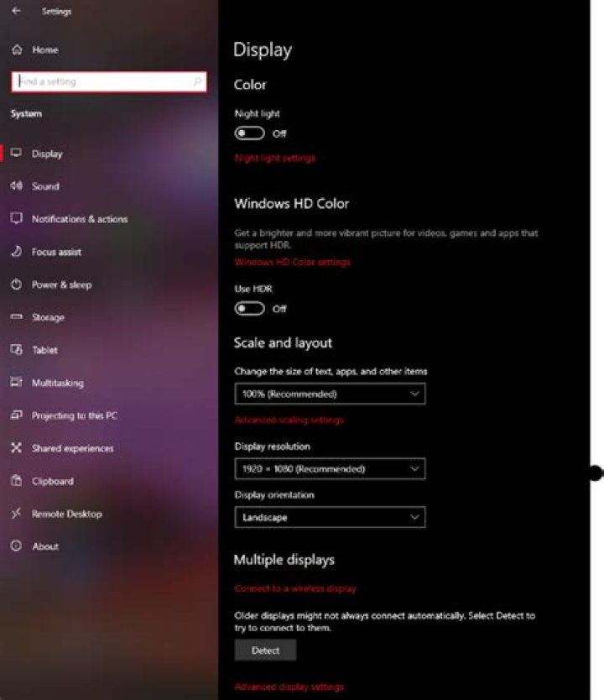Open Advanced display settings link
This screenshot has height=700, width=604.
point(289,687)
